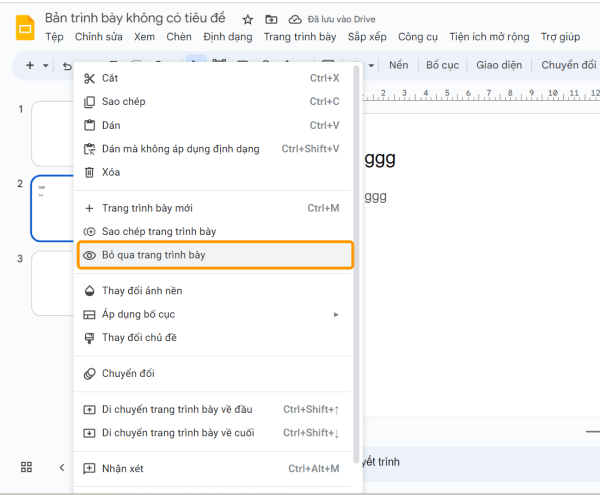
Task: Click the smaller ggg subtitle text on slide
Action: coord(375,197)
